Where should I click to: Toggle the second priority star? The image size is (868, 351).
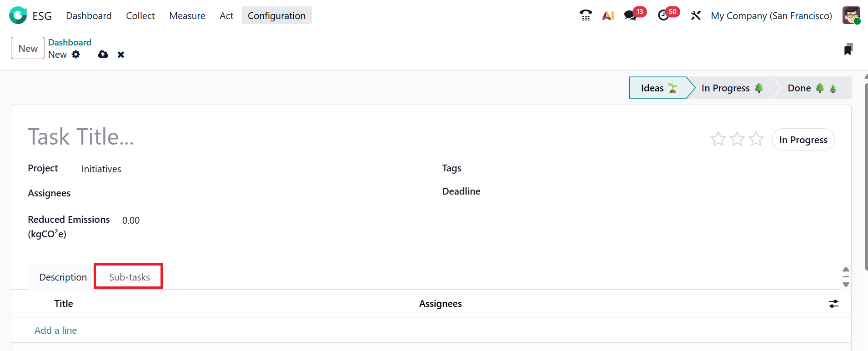(x=737, y=139)
